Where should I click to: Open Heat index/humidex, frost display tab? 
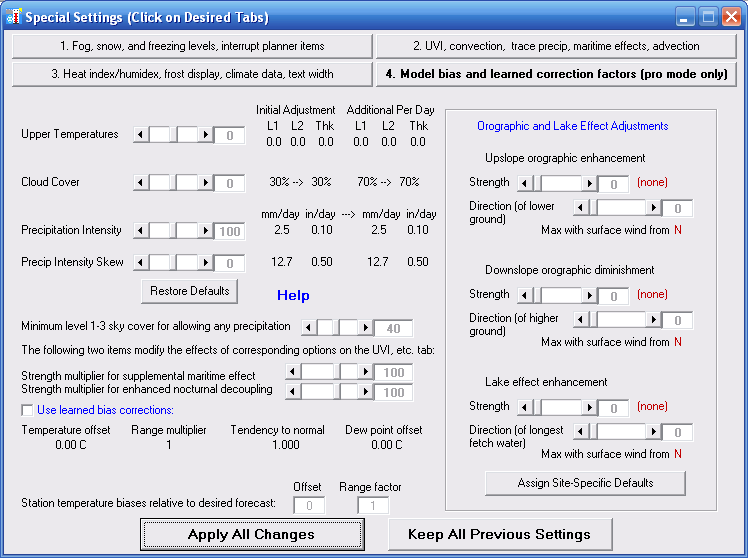click(191, 74)
